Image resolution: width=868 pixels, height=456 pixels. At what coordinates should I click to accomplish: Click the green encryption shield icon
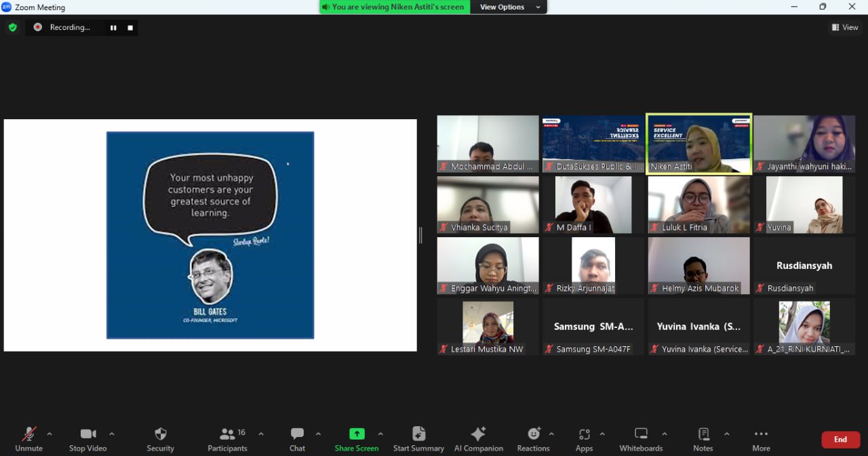click(12, 27)
